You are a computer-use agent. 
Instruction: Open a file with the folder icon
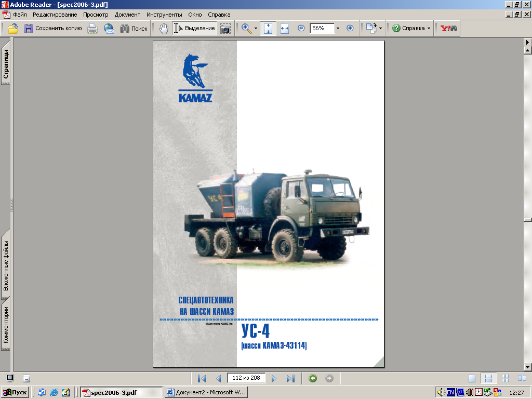(13, 29)
